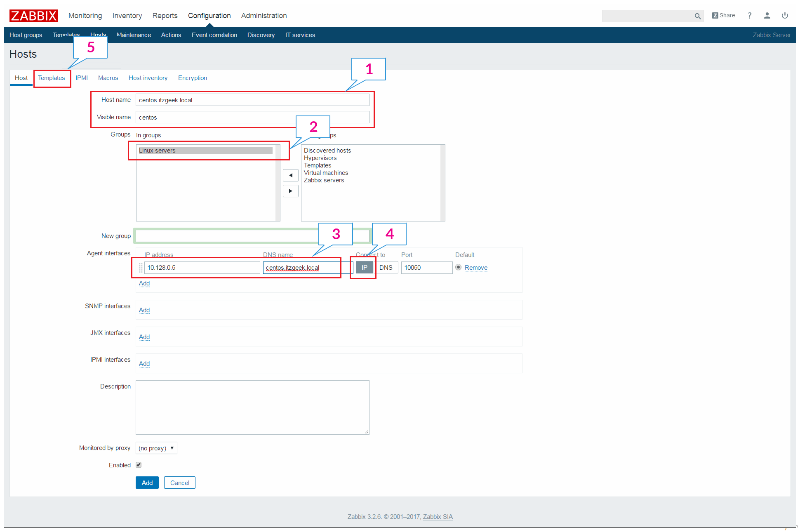Click the Cancel button

coord(180,483)
